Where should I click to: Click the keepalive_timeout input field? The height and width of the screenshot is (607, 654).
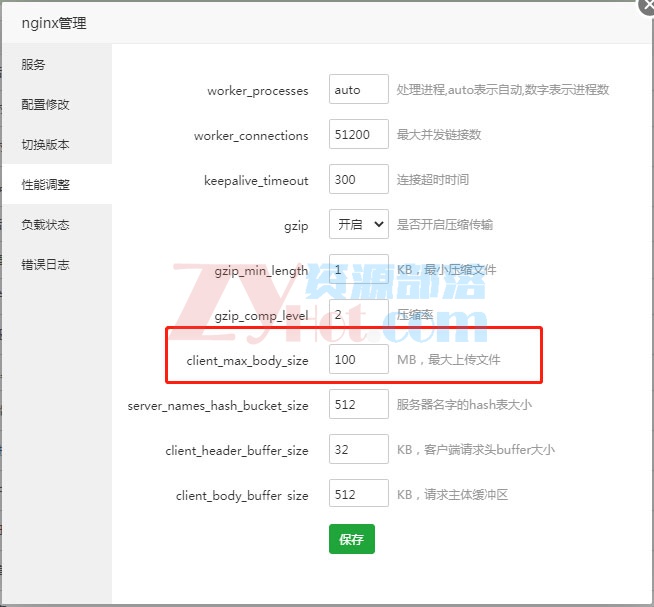359,179
